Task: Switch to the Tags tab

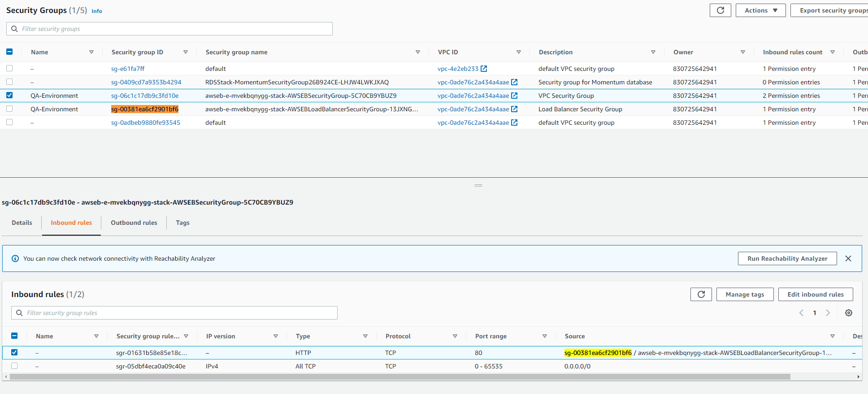Action: point(182,223)
